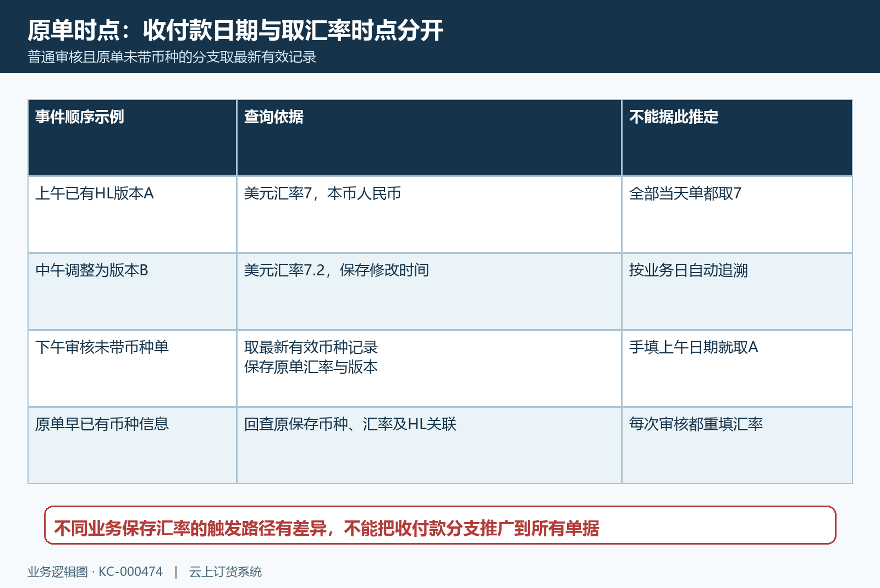Select cell 全部当天单都取7
880x588 pixels.
[x=737, y=215]
